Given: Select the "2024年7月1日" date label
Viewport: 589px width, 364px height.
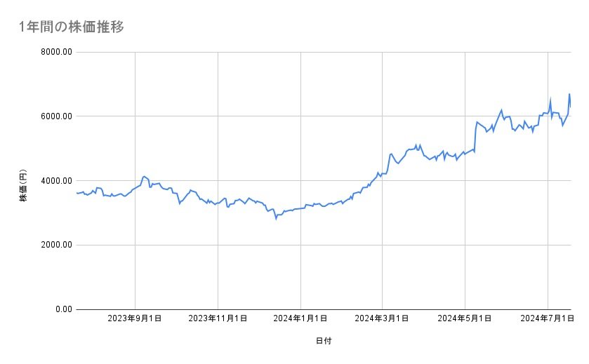Looking at the screenshot, I should click(x=548, y=318).
